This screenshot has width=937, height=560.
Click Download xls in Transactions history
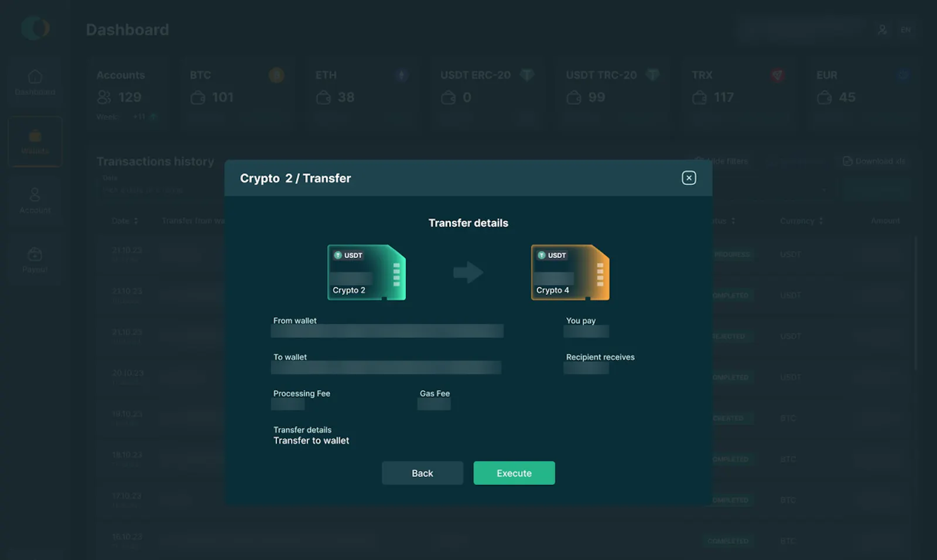(x=874, y=161)
